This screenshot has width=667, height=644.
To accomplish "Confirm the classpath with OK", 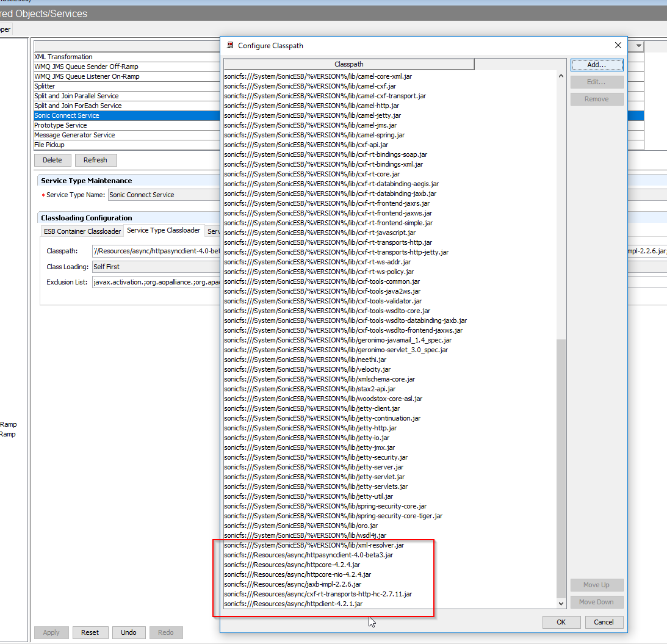I will coord(561,622).
